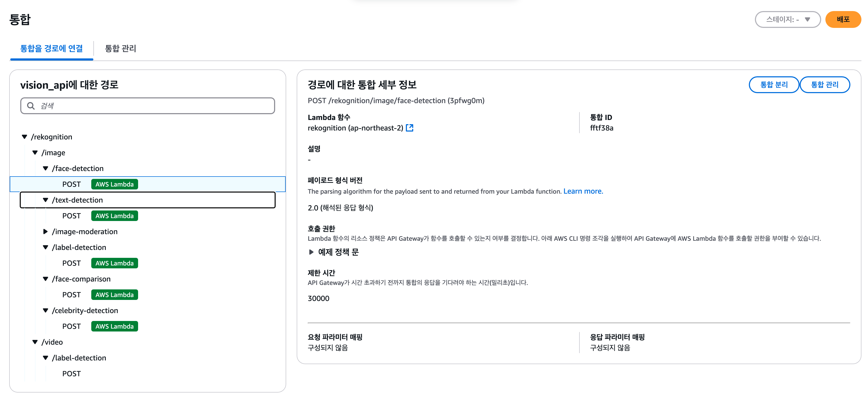This screenshot has height=402, width=868.
Task: Click the search magnifier icon
Action: [x=31, y=106]
